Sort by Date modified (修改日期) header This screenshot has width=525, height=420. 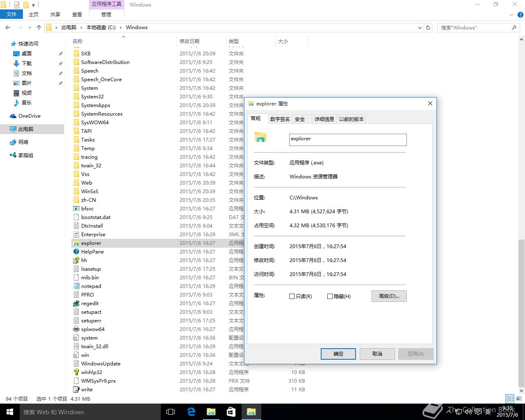click(x=201, y=41)
